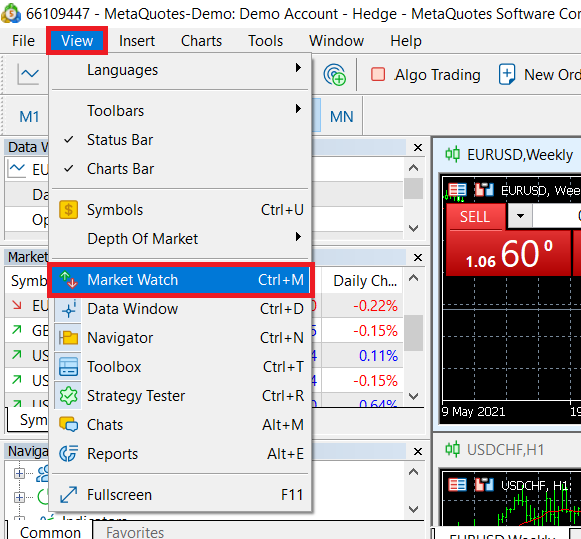Open the Charts menu

point(201,41)
